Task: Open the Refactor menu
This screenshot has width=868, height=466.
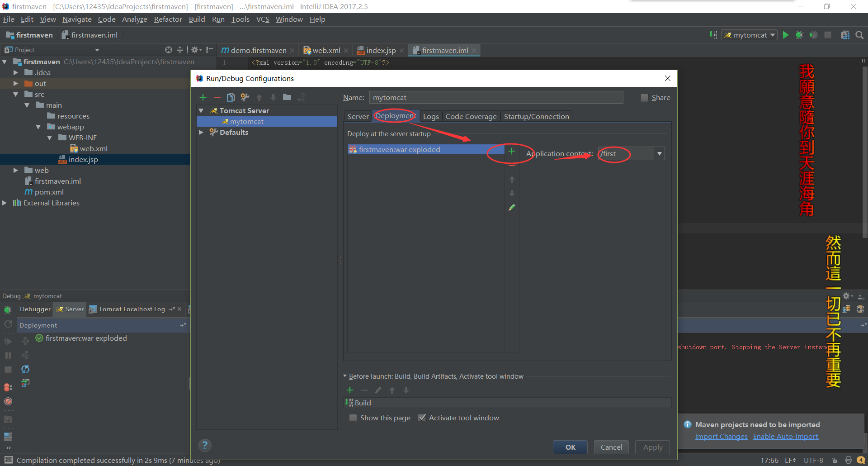Action: click(168, 19)
